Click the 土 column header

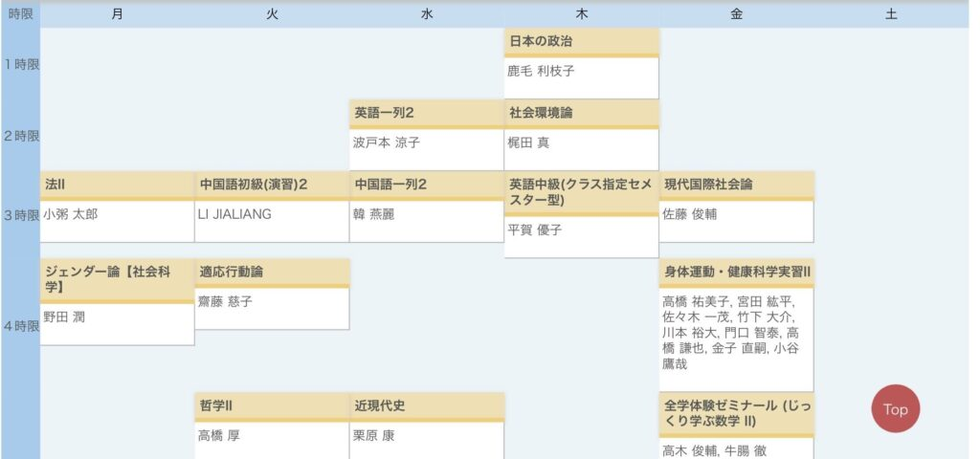[891, 14]
